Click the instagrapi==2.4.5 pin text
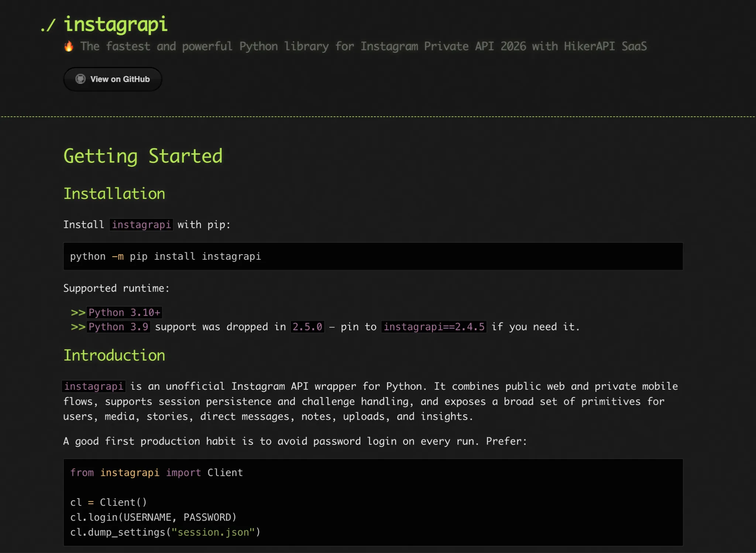This screenshot has height=553, width=756. click(x=434, y=327)
